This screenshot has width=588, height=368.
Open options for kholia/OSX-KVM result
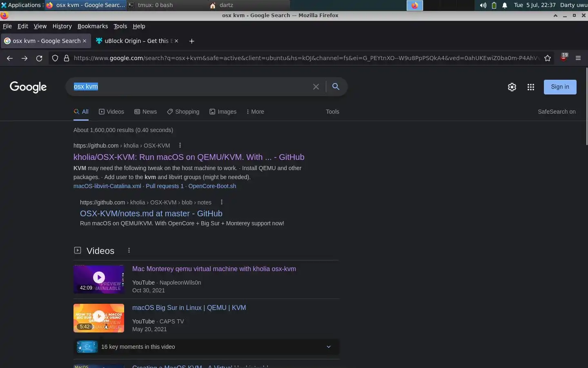pos(180,146)
